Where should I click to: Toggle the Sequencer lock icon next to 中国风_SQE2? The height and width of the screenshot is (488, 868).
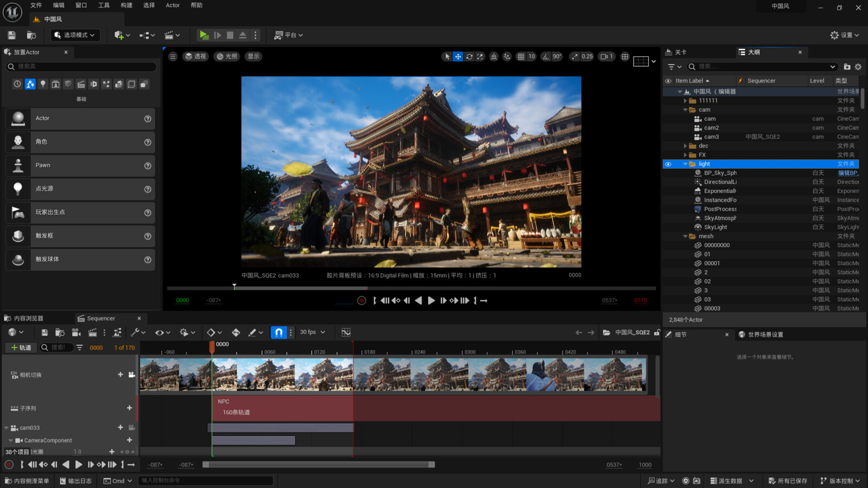tap(657, 332)
